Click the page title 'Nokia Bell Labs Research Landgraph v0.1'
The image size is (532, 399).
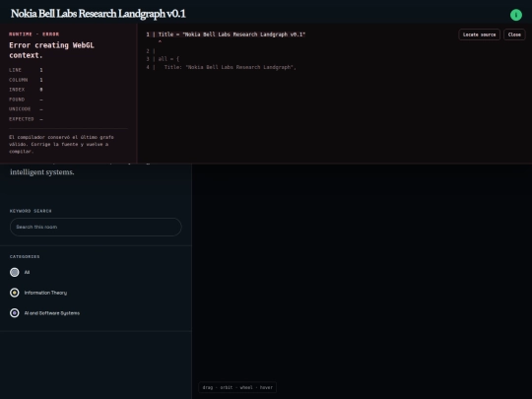point(99,14)
